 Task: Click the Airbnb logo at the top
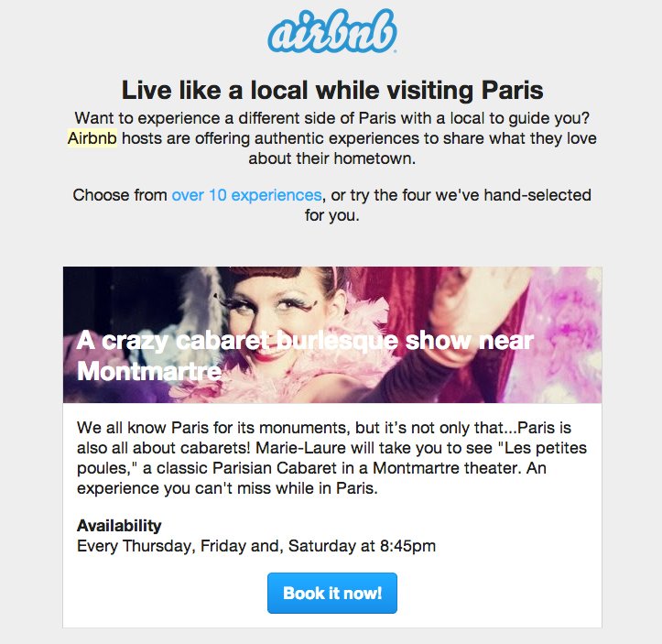click(331, 34)
